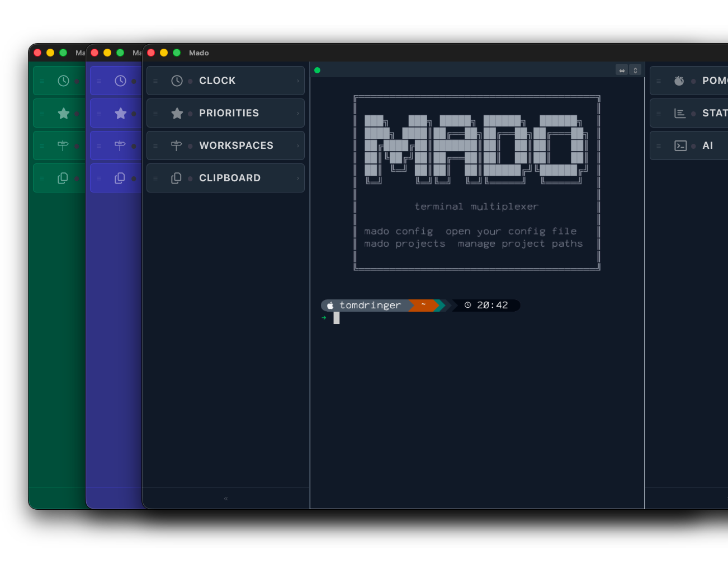Click the clock icon in the green window
This screenshot has height=573, width=728.
click(63, 81)
